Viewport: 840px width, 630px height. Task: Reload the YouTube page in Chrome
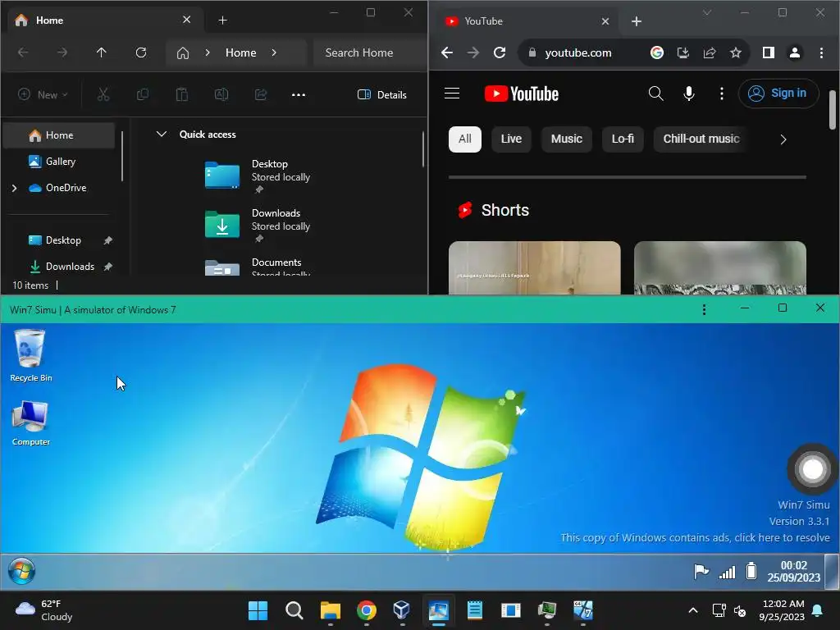point(500,52)
